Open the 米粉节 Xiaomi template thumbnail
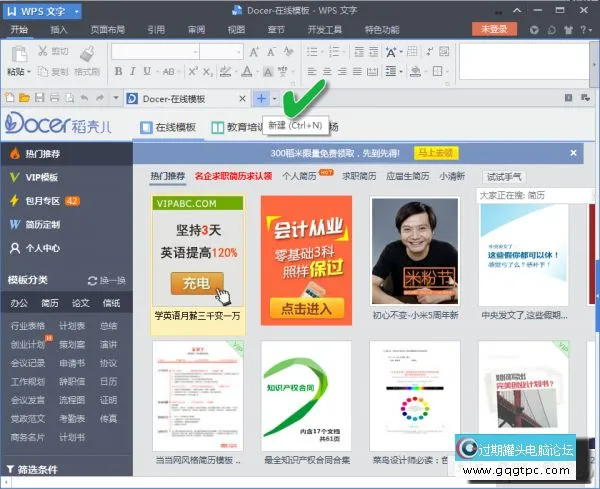 click(x=415, y=251)
